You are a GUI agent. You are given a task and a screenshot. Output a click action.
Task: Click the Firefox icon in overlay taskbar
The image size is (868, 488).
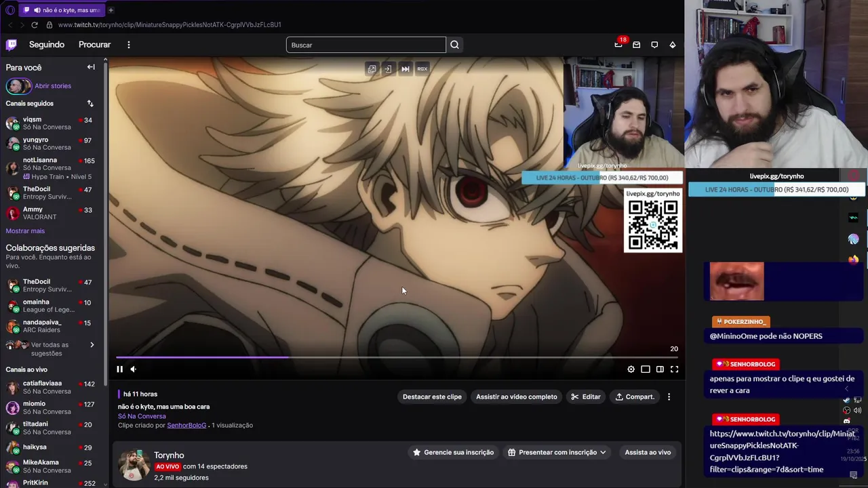pyautogui.click(x=853, y=259)
